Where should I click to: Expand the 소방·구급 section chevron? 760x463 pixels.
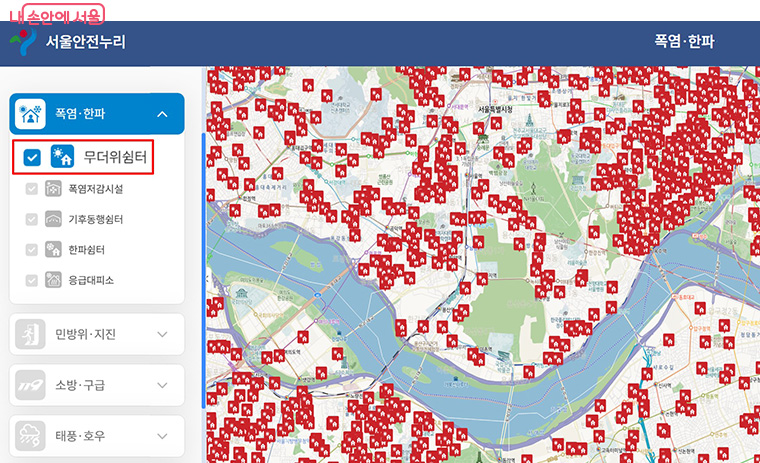click(162, 385)
